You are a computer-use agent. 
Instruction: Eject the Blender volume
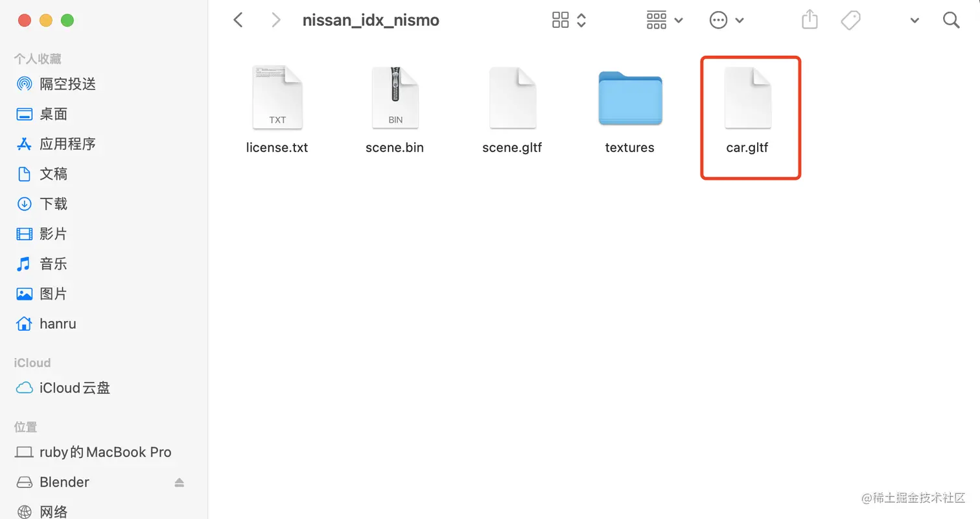(x=180, y=482)
